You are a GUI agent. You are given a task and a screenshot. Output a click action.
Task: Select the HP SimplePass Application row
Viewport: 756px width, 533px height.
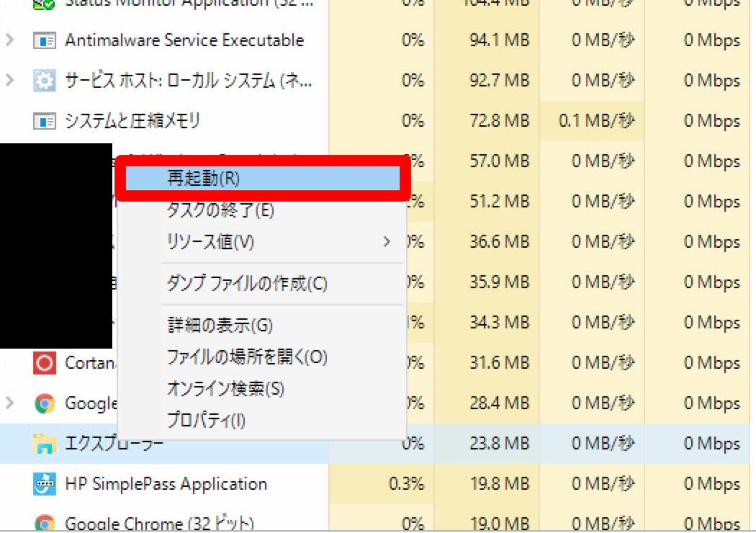tap(374, 484)
